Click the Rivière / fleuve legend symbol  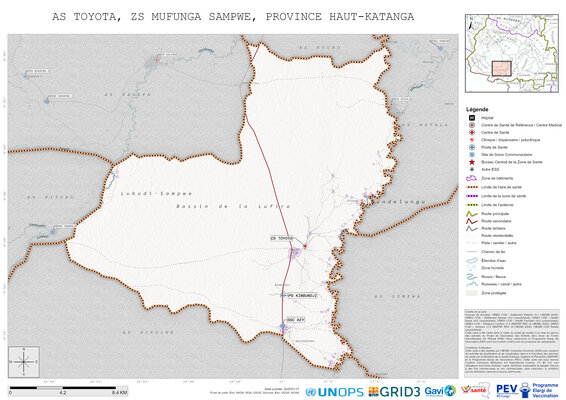(x=472, y=277)
